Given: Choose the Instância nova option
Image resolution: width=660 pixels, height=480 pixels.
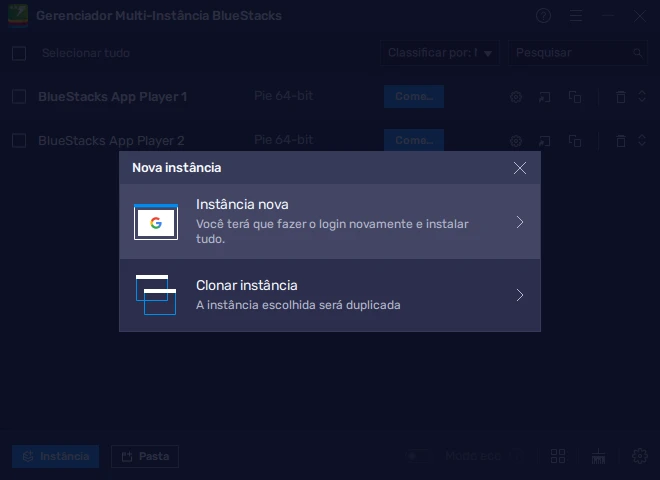Looking at the screenshot, I should 330,221.
